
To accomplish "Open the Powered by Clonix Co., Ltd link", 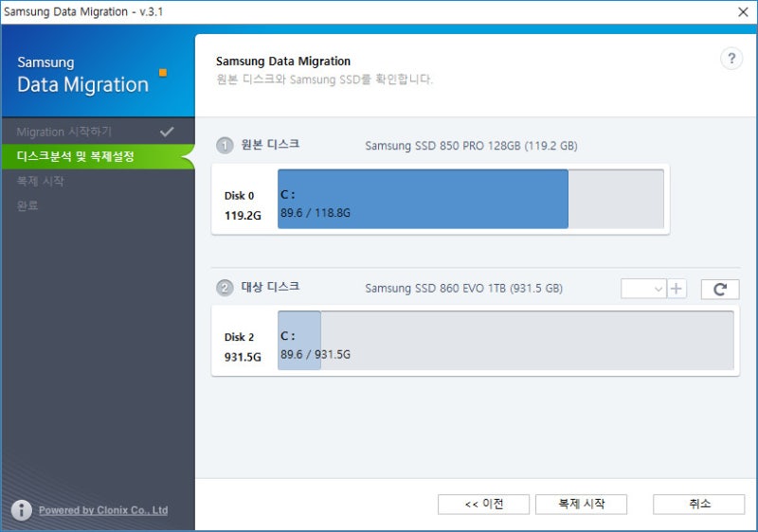I will (103, 510).
